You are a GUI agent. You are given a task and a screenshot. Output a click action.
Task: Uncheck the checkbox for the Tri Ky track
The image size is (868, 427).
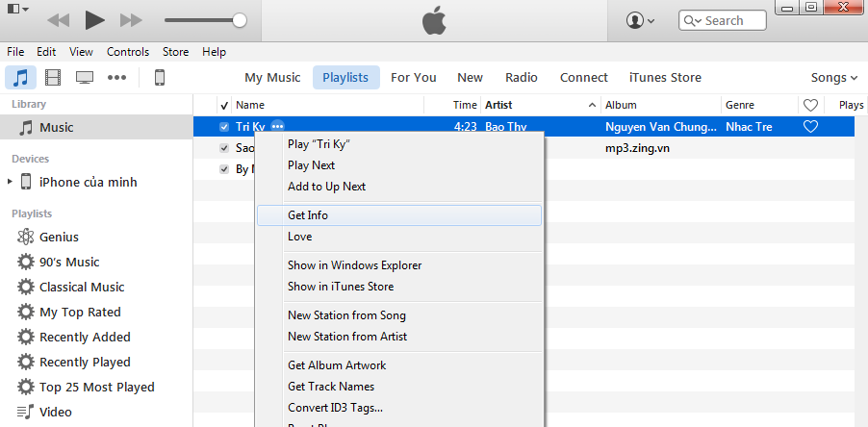click(224, 127)
